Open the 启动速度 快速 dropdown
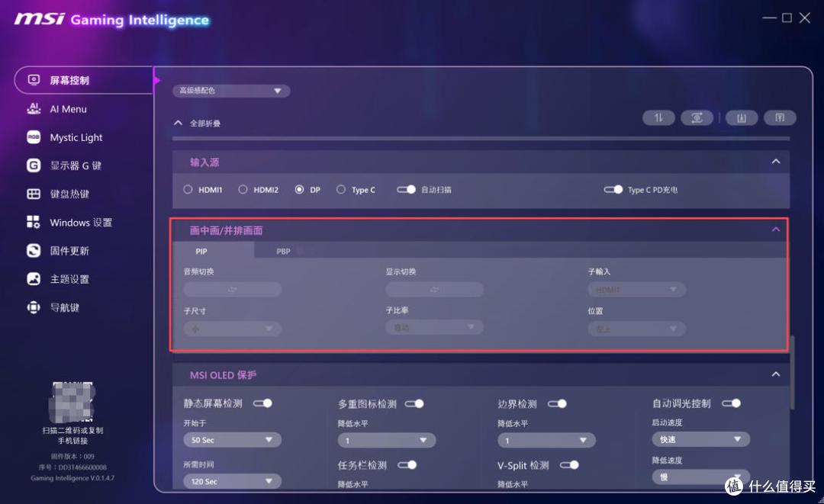This screenshot has height=504, width=824. click(x=701, y=439)
